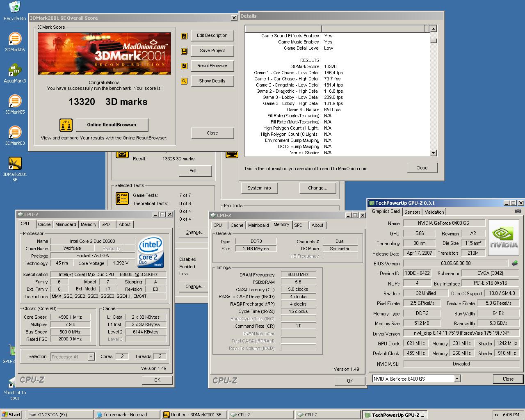Click the Show Details button

point(212,81)
